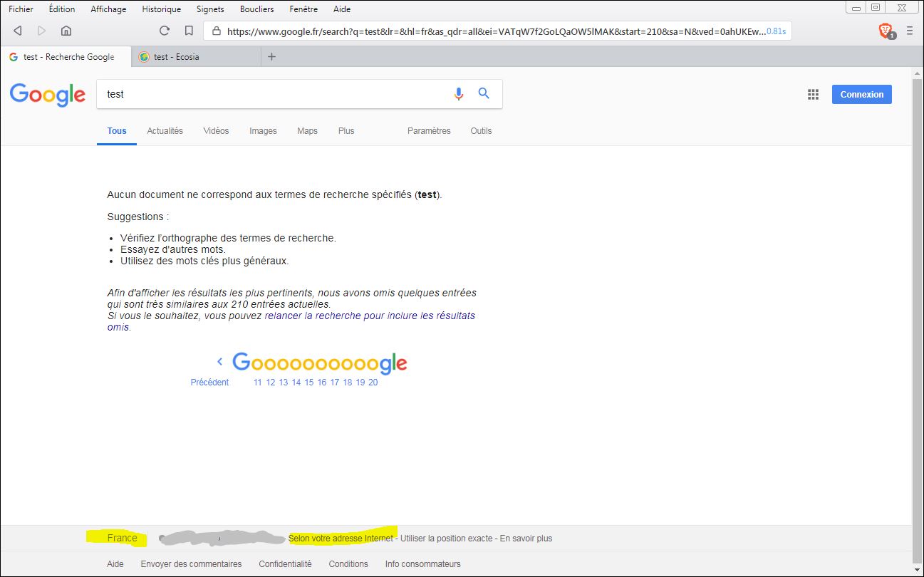Click the browser back arrow button

[x=18, y=31]
